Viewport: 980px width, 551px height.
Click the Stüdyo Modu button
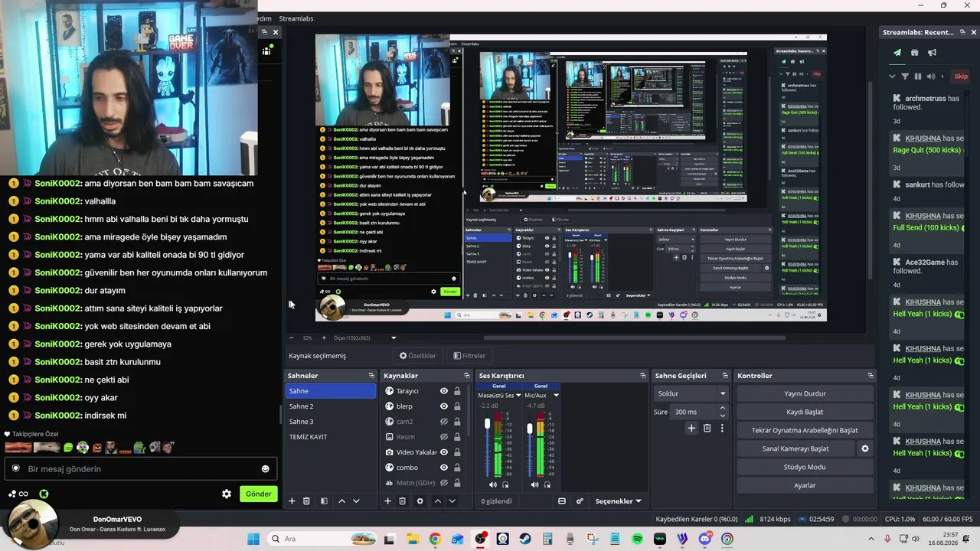805,467
